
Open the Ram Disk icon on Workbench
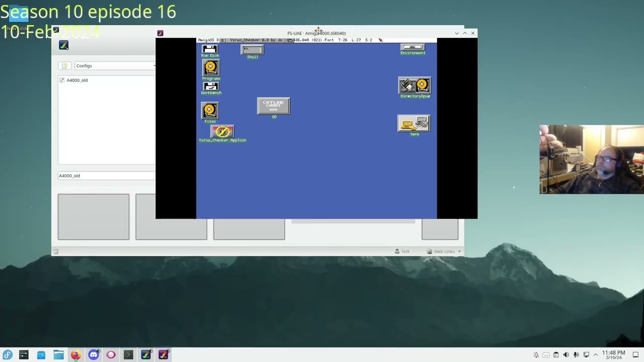pos(210,50)
